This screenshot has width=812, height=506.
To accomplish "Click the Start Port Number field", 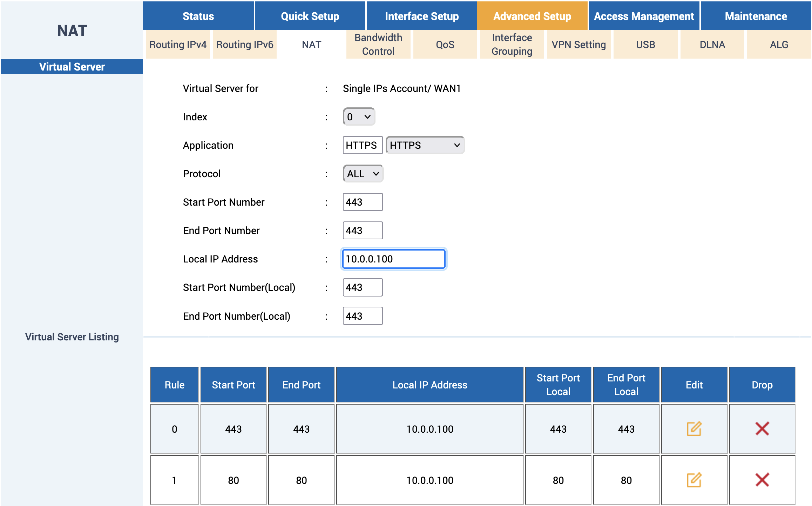I will click(x=363, y=202).
